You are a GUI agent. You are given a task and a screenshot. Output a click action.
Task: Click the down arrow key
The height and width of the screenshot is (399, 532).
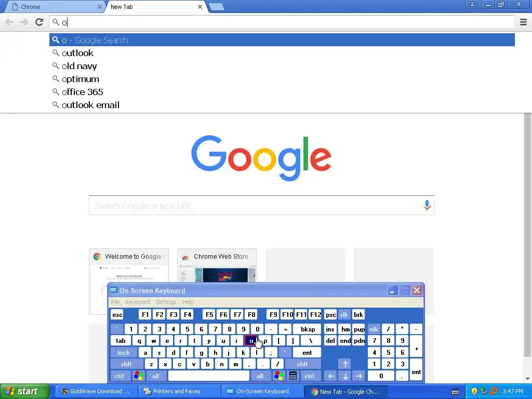345,376
